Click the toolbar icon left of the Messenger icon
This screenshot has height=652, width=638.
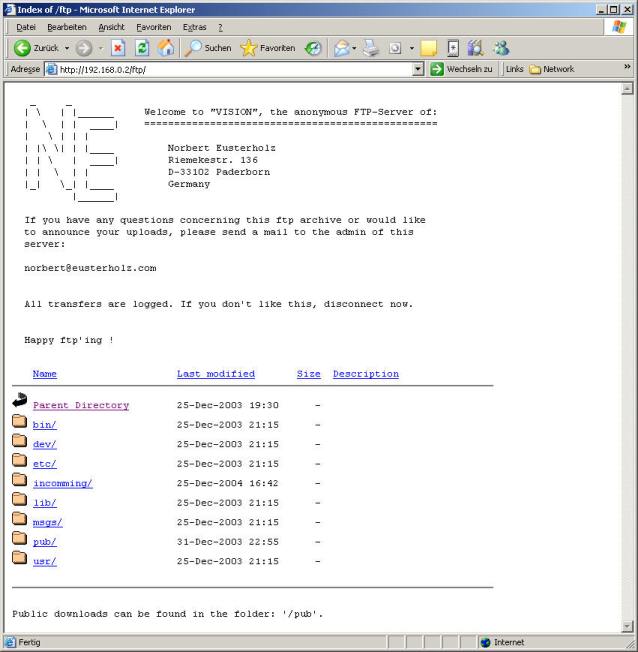[475, 48]
